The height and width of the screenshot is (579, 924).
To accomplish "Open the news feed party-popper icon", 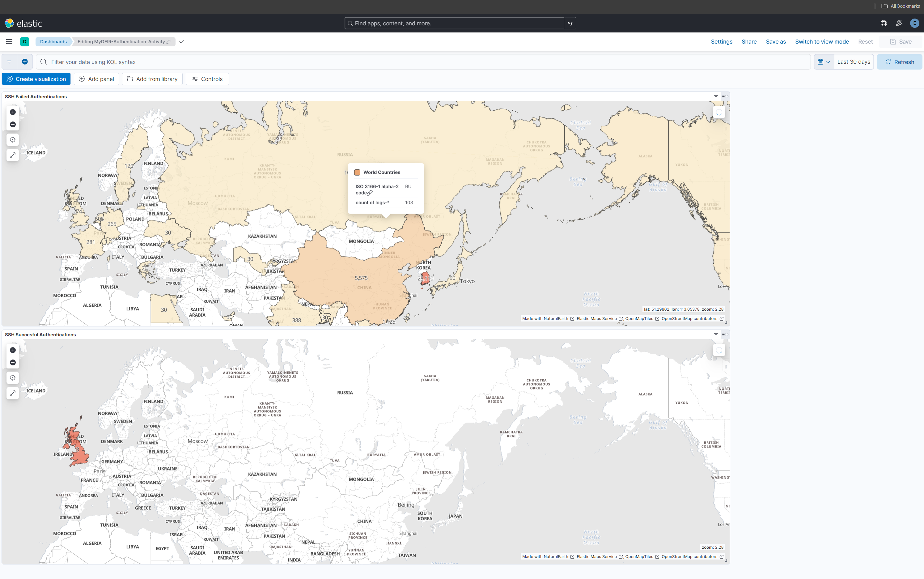I will pyautogui.click(x=899, y=23).
